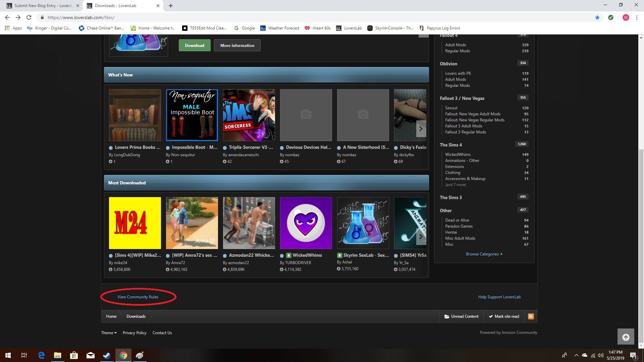Open the Chrome profile avatar
Screen dimensions: 644x362
[x=626, y=17]
